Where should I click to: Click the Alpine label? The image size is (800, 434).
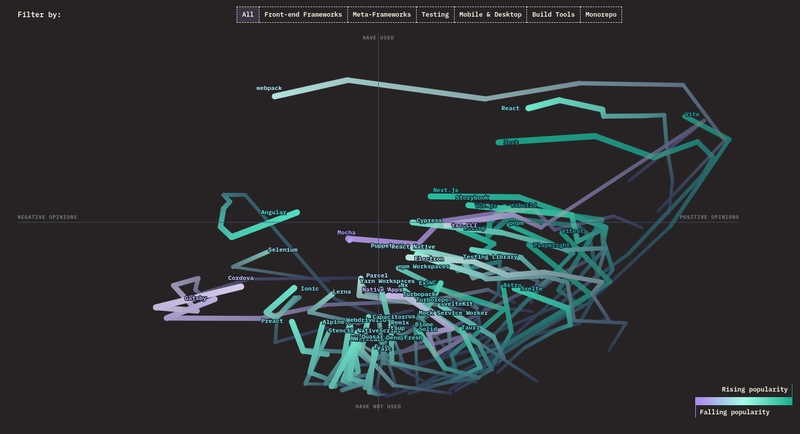[333, 322]
